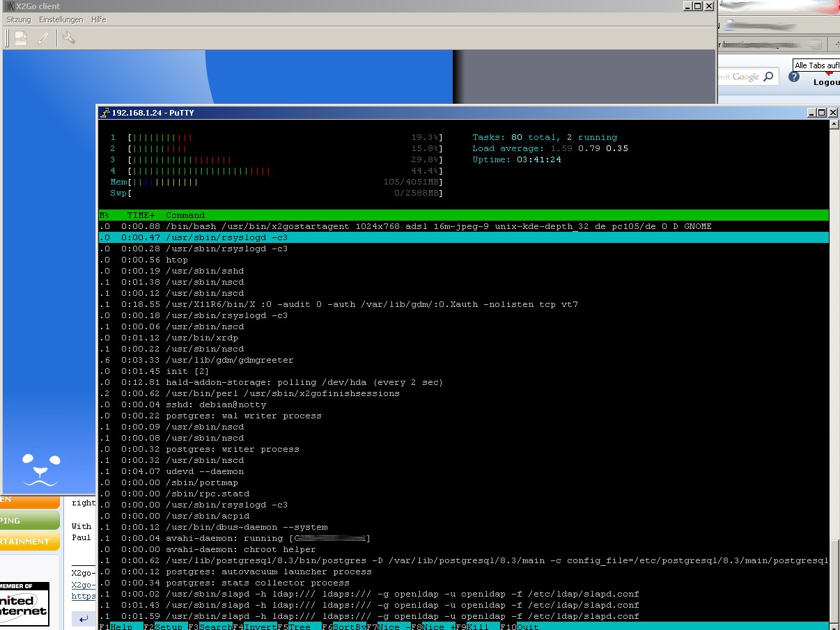The width and height of the screenshot is (840, 630).
Task: Click the X2Go seal mascot logo
Action: (x=40, y=470)
